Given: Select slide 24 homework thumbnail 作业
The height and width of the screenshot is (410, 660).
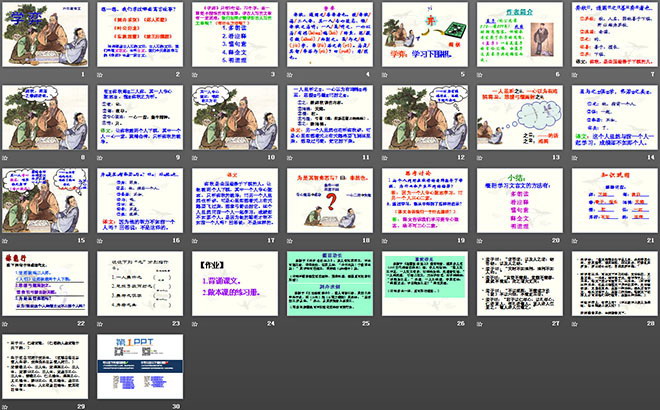Looking at the screenshot, I should tap(235, 284).
